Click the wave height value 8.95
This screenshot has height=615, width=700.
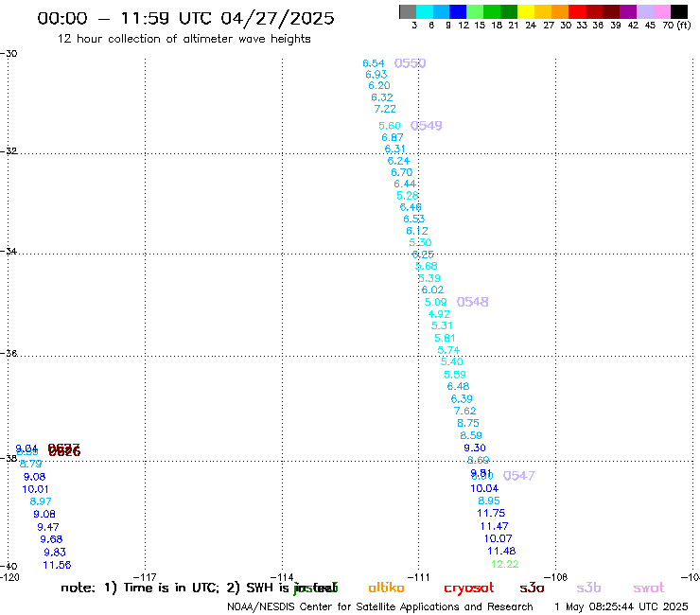coord(489,501)
